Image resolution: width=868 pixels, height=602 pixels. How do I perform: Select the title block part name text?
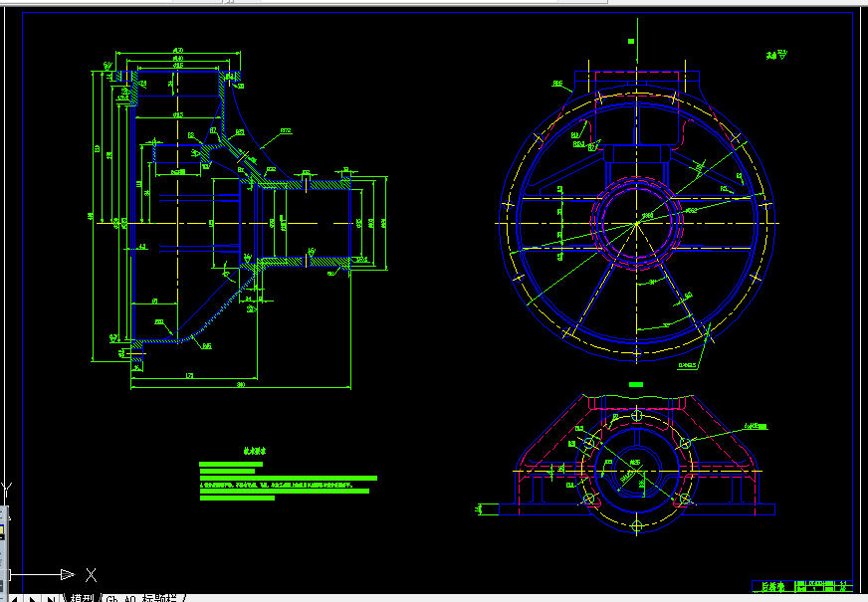772,586
